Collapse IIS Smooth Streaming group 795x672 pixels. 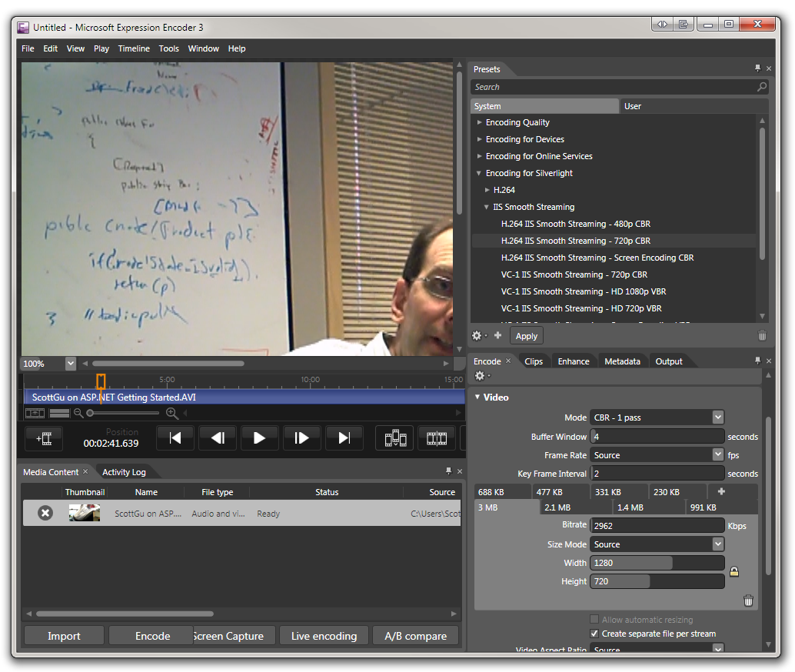pyautogui.click(x=487, y=207)
